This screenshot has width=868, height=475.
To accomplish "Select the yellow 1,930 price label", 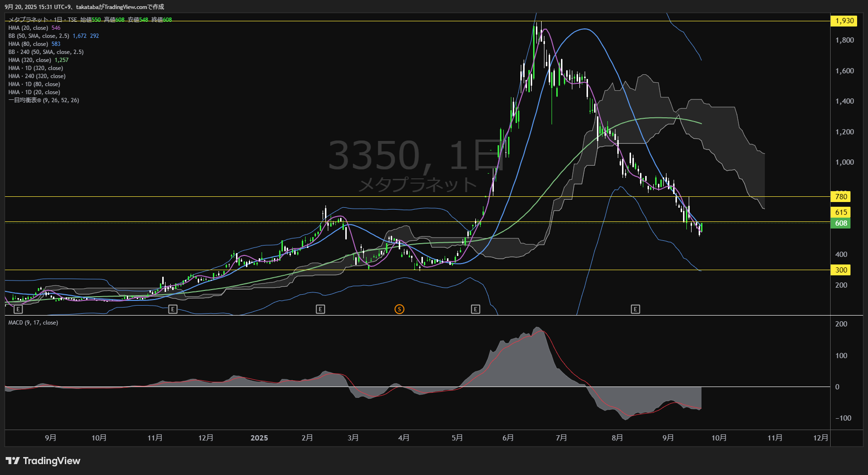I will pyautogui.click(x=844, y=21).
